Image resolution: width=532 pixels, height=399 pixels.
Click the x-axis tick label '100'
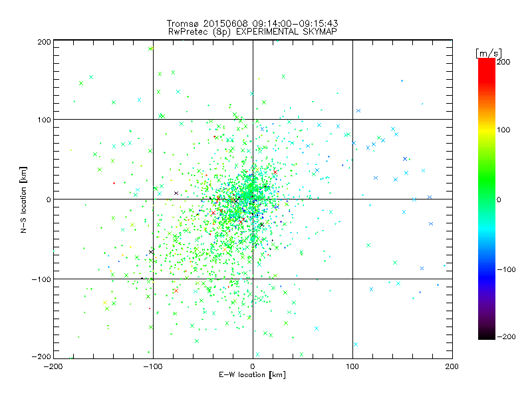[352, 366]
